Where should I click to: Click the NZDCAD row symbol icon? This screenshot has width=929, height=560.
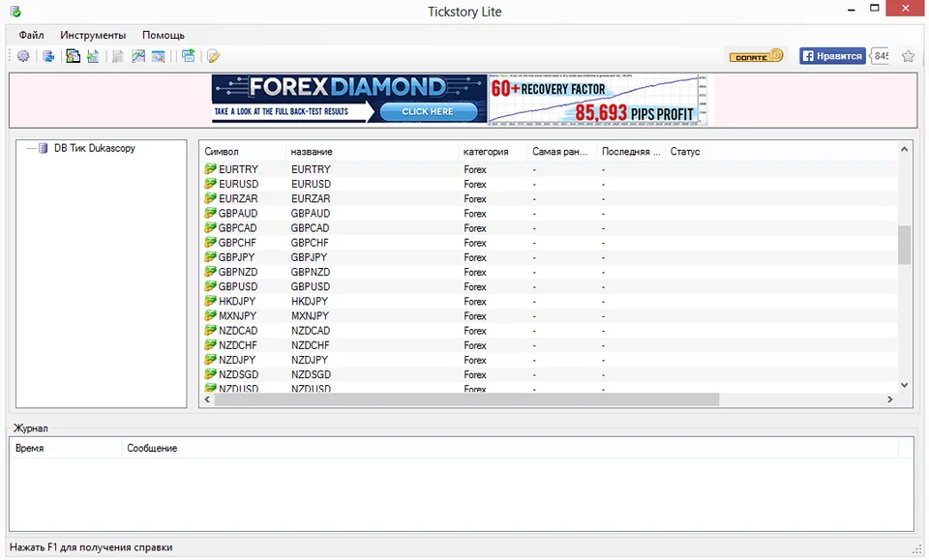tap(210, 331)
